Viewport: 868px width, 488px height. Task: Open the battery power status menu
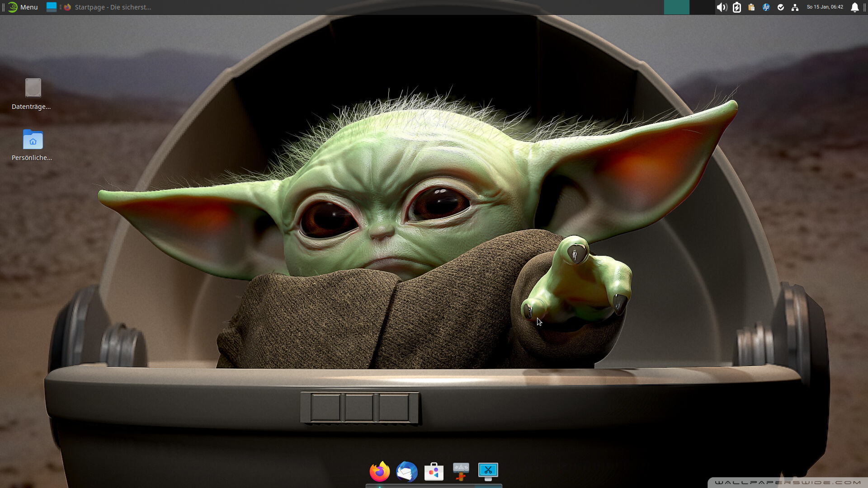coord(737,7)
